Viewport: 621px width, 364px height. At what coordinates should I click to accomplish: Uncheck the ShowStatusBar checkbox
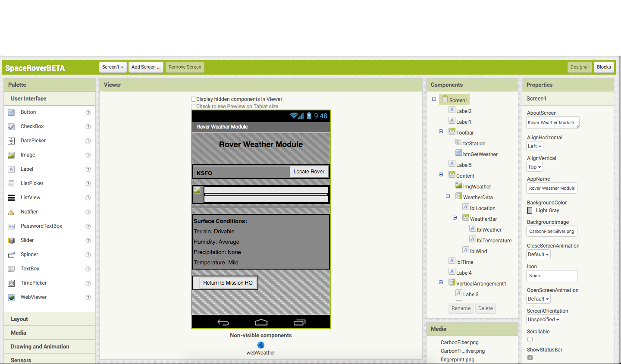pos(530,358)
